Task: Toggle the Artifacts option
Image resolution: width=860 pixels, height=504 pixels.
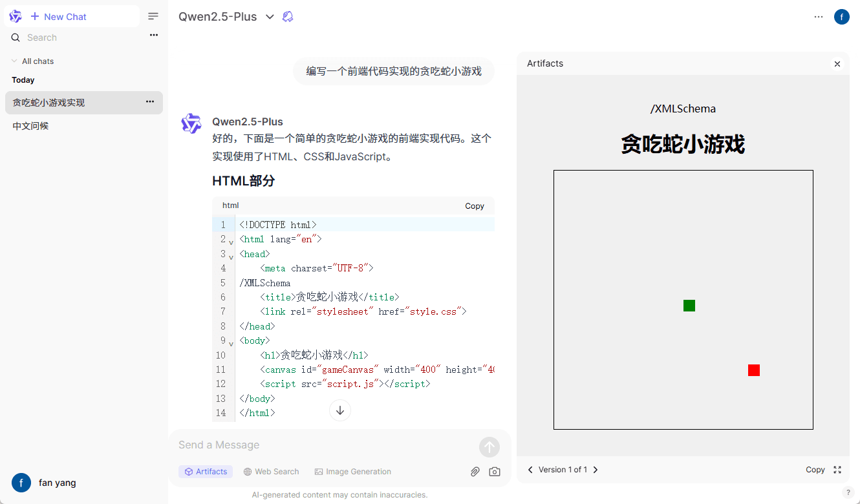Action: [x=206, y=472]
